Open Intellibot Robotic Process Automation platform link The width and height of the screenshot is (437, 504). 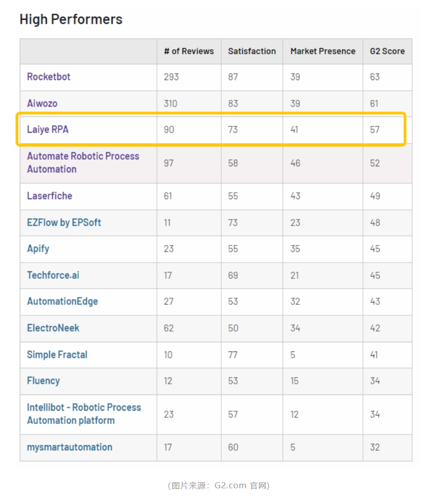point(84,414)
